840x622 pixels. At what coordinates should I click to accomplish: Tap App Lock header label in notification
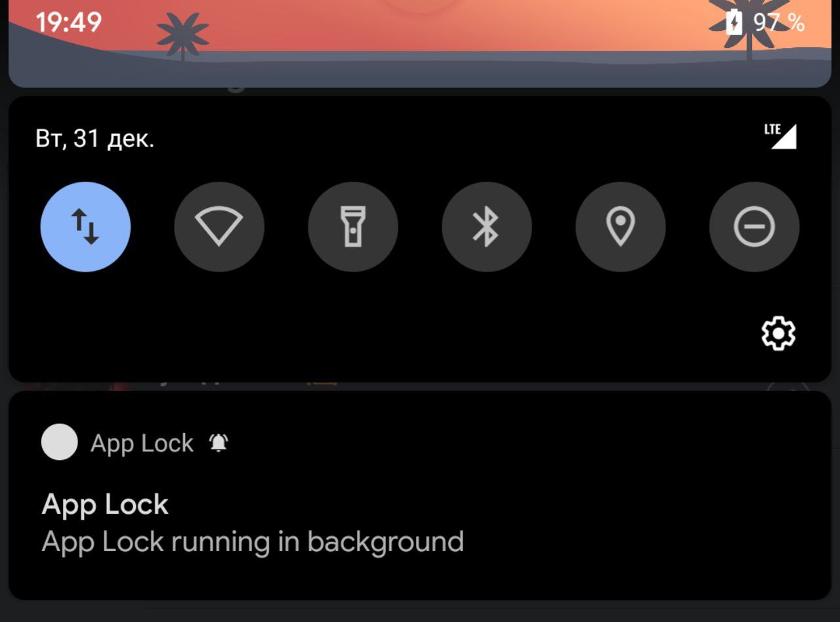[x=142, y=444]
